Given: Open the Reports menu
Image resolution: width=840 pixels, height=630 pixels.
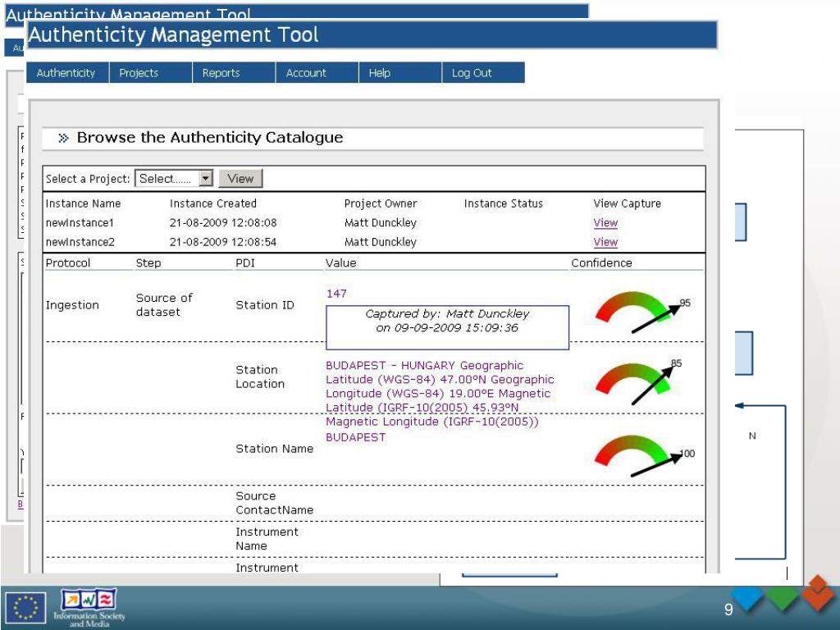Looking at the screenshot, I should [x=234, y=73].
